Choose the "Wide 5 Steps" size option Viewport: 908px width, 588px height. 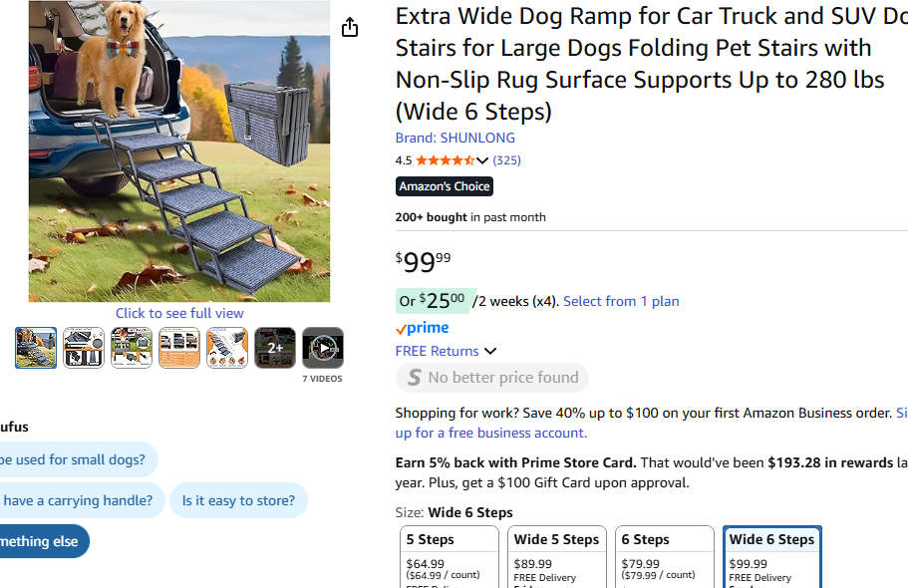(557, 556)
